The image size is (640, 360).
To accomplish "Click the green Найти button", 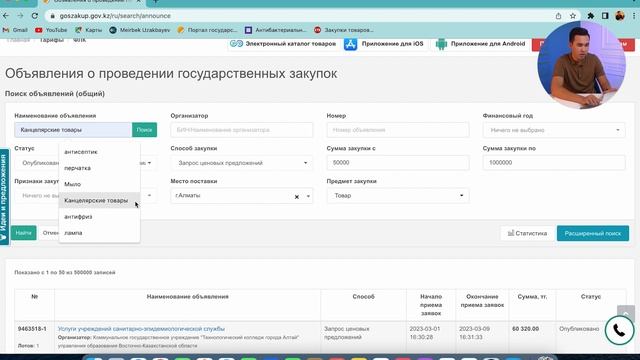I will click(23, 233).
